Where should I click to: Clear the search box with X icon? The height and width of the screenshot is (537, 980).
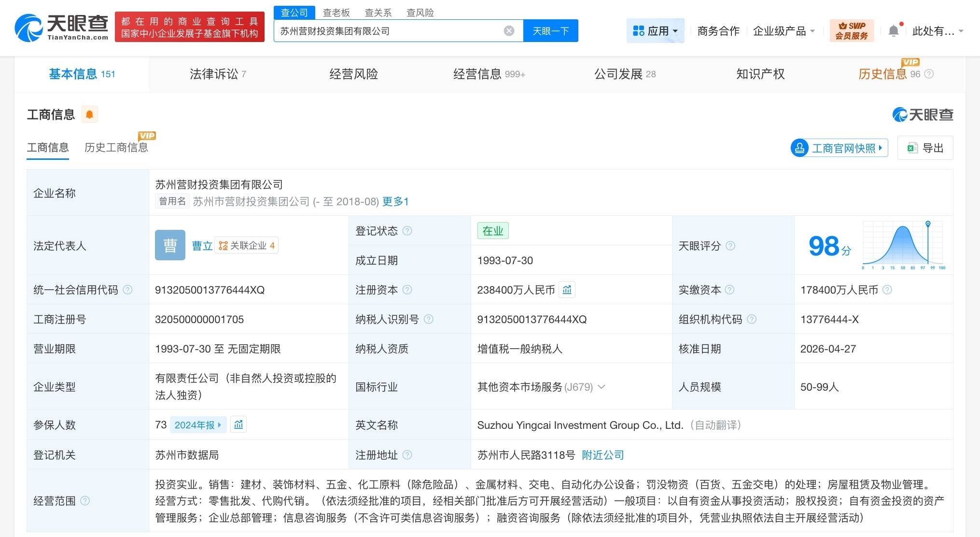(x=509, y=31)
